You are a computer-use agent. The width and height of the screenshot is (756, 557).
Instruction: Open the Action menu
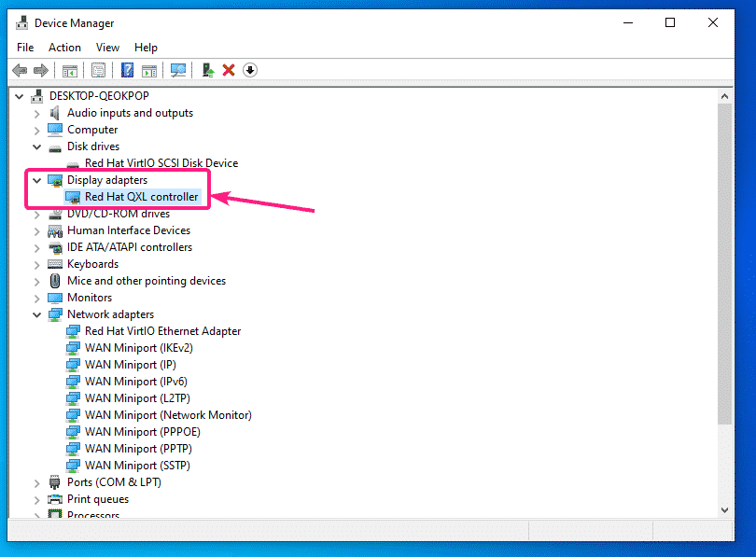[x=64, y=48]
